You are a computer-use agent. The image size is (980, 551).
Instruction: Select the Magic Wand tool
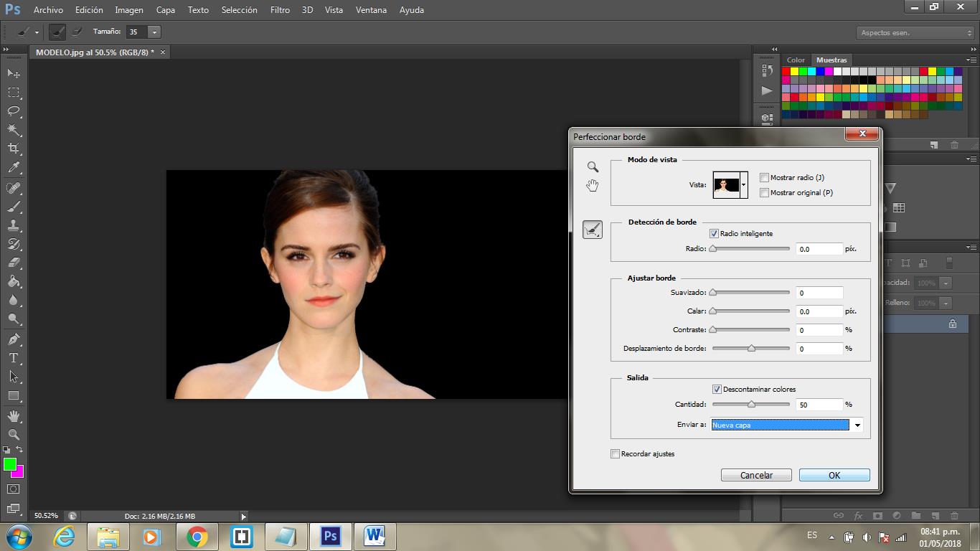[14, 130]
